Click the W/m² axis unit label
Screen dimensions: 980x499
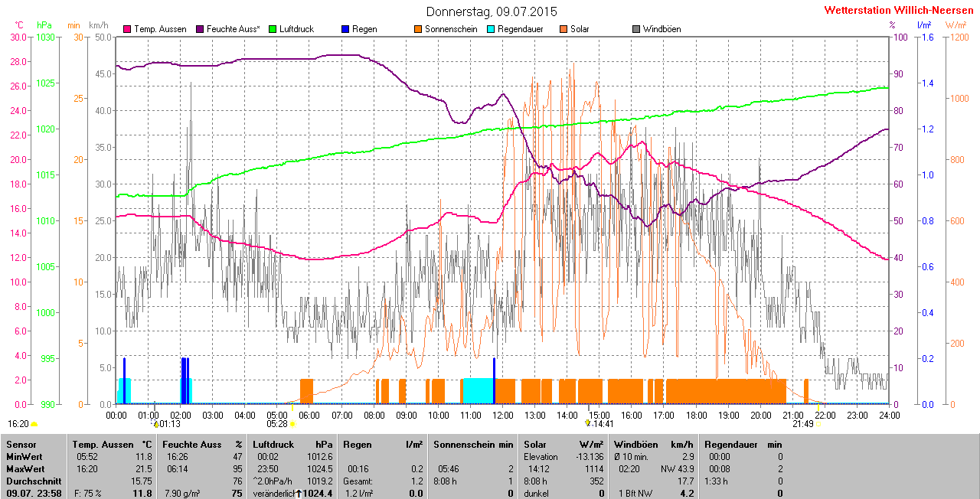(955, 25)
